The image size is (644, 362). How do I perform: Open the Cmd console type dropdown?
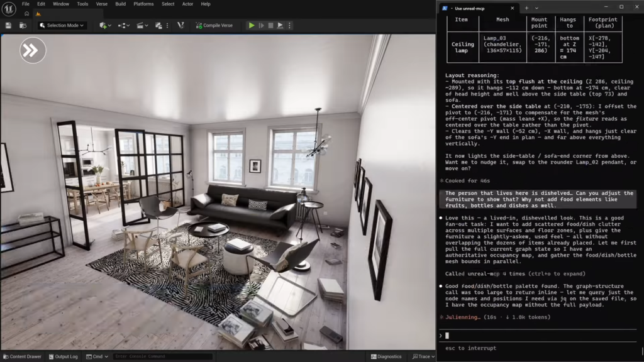[x=97, y=357]
